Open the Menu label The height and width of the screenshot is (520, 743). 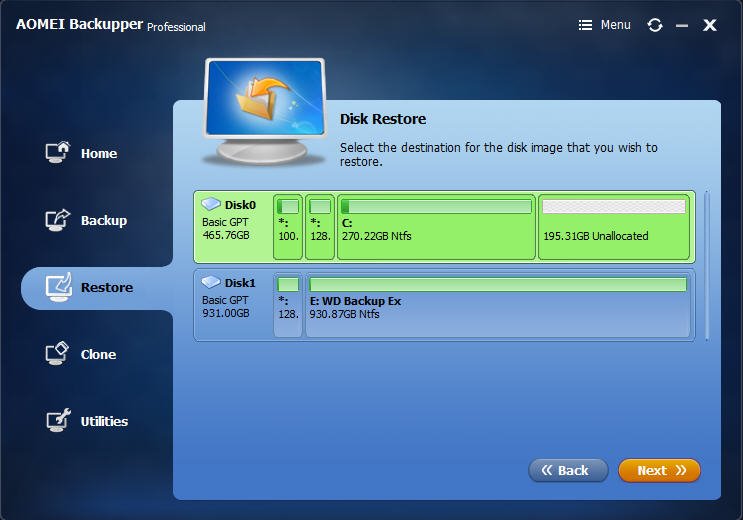click(x=616, y=25)
